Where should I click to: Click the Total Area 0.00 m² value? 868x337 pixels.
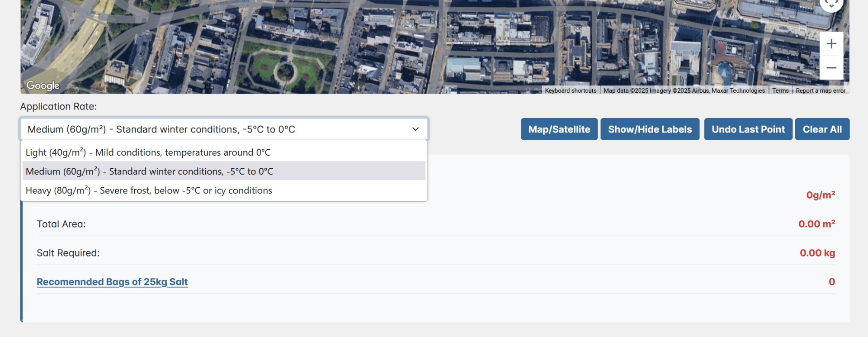point(816,224)
